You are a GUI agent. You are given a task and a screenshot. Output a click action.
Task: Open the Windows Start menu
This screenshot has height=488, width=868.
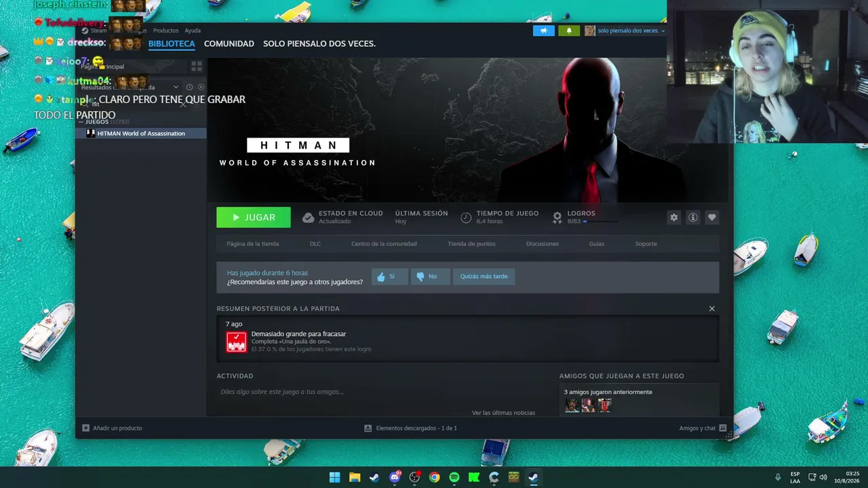pyautogui.click(x=335, y=477)
